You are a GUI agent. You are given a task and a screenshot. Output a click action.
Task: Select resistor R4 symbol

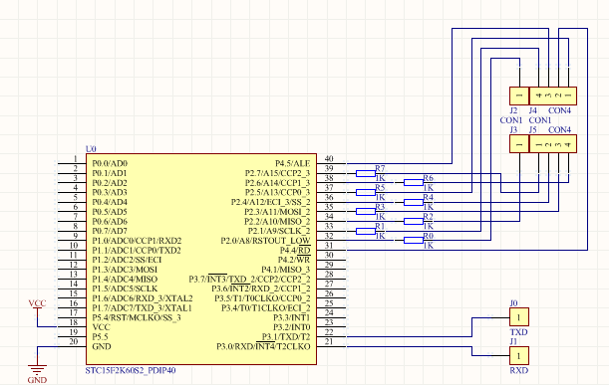tap(414, 202)
